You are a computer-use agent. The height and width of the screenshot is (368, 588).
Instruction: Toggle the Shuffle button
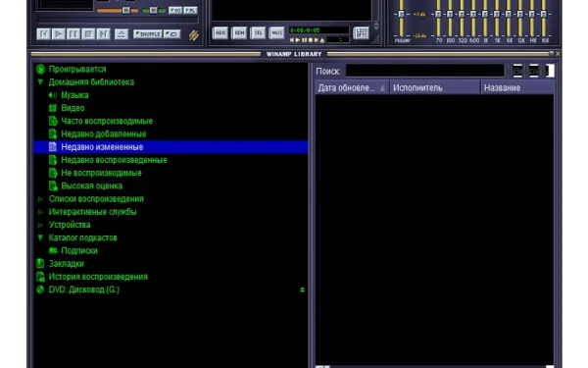point(147,34)
